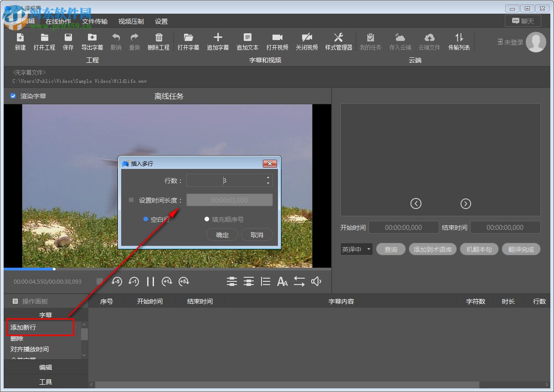
Task: Expand the 编辑 section in operation panel
Action: pyautogui.click(x=46, y=367)
